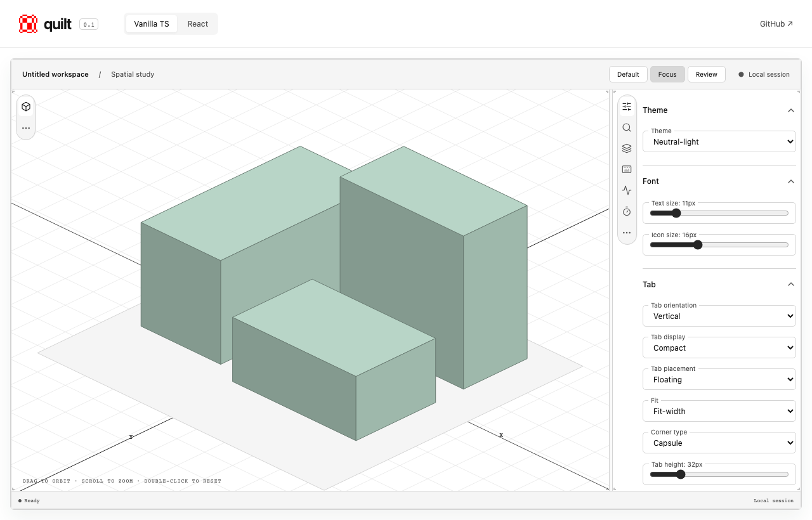Open the Theme dropdown showing Neutral-light
Screen dimensions: 812x520
pos(719,141)
